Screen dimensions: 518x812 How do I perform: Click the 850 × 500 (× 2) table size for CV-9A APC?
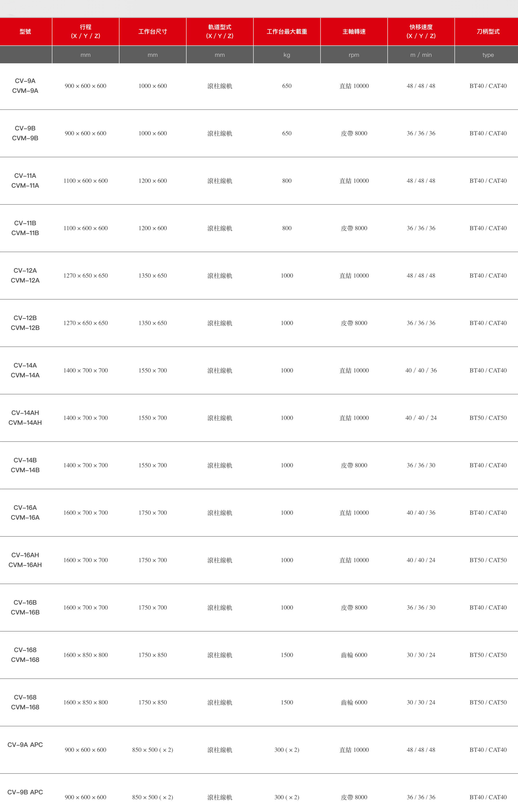pyautogui.click(x=152, y=750)
